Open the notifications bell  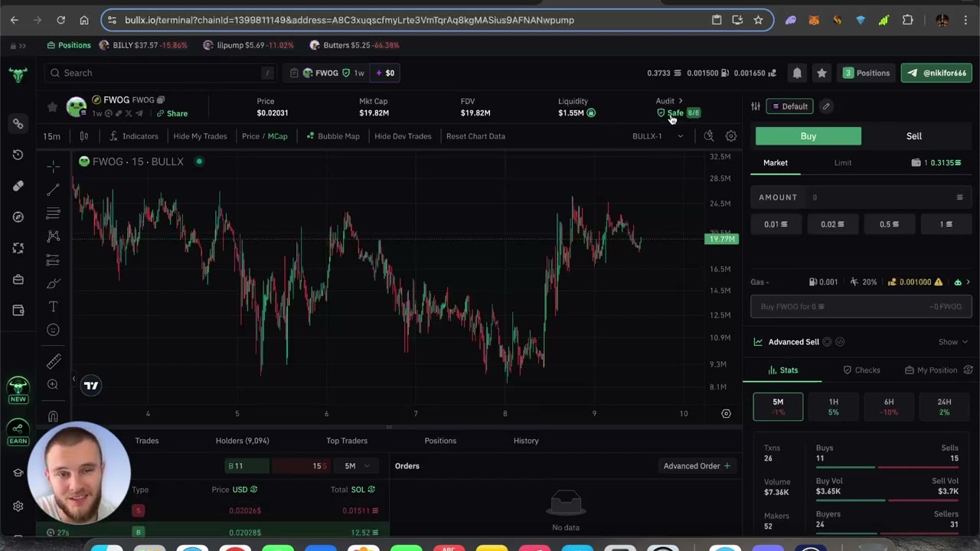tap(797, 73)
